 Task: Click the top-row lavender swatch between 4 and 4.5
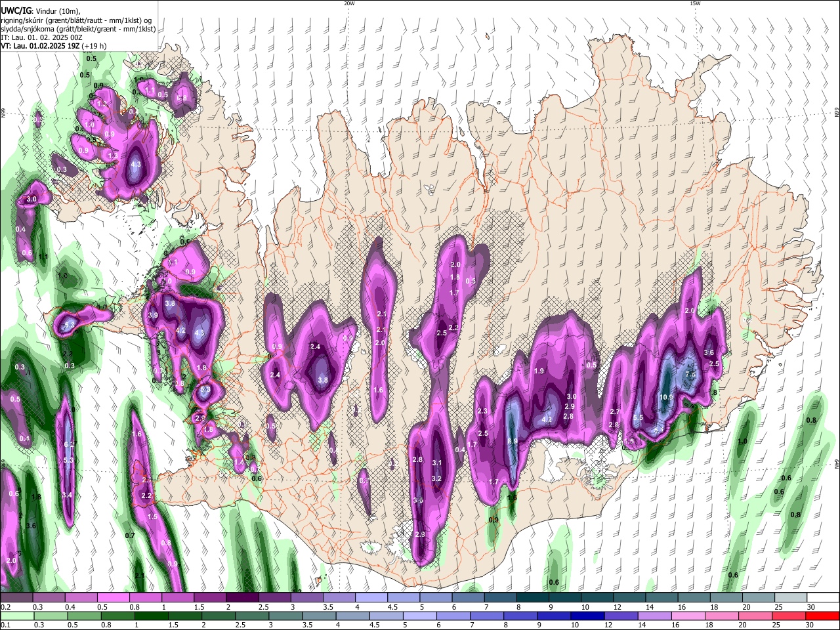[371, 598]
